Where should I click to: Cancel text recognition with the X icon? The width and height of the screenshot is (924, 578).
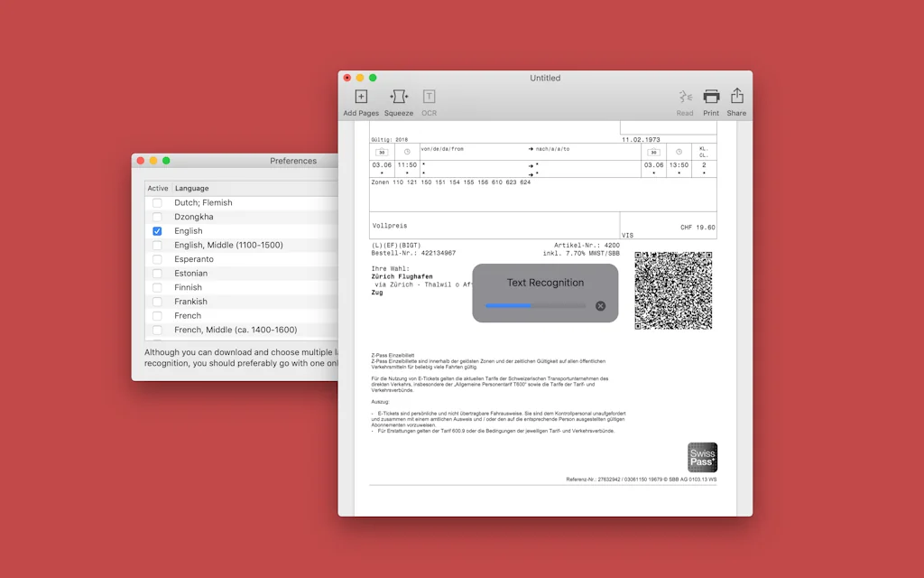[601, 306]
